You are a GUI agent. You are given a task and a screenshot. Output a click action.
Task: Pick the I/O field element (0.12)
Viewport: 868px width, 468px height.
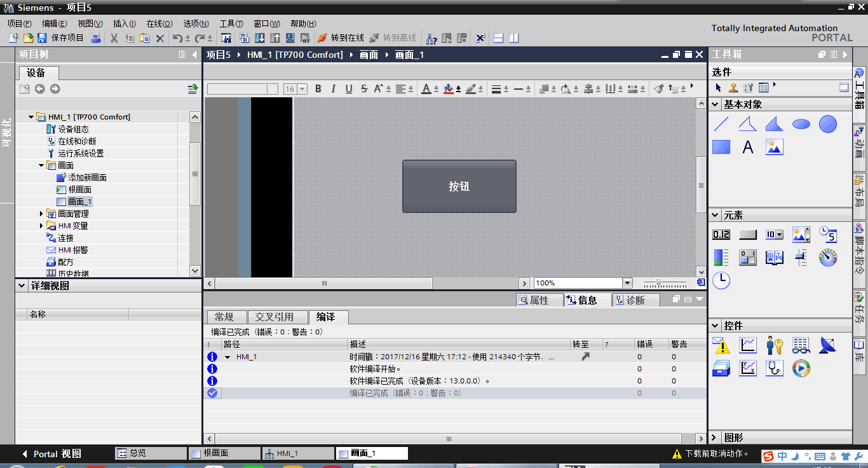721,235
